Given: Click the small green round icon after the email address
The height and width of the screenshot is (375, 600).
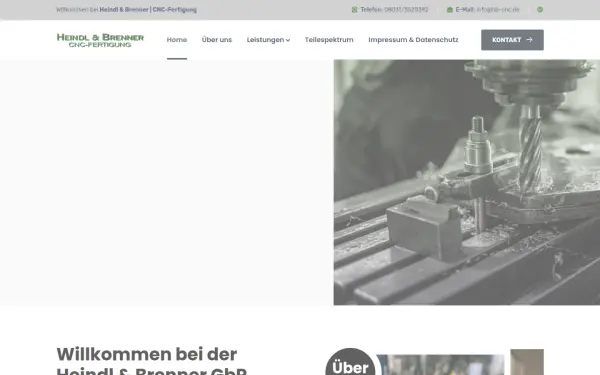Looking at the screenshot, I should point(540,10).
